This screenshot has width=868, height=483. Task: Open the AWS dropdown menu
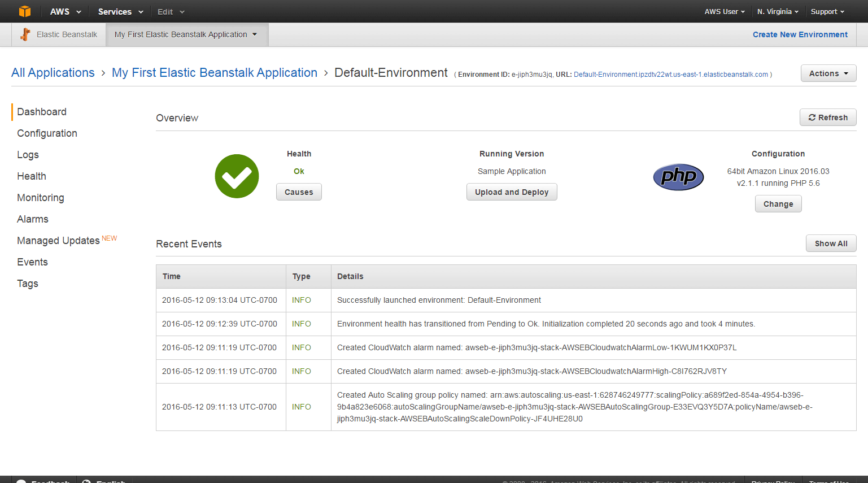[66, 11]
